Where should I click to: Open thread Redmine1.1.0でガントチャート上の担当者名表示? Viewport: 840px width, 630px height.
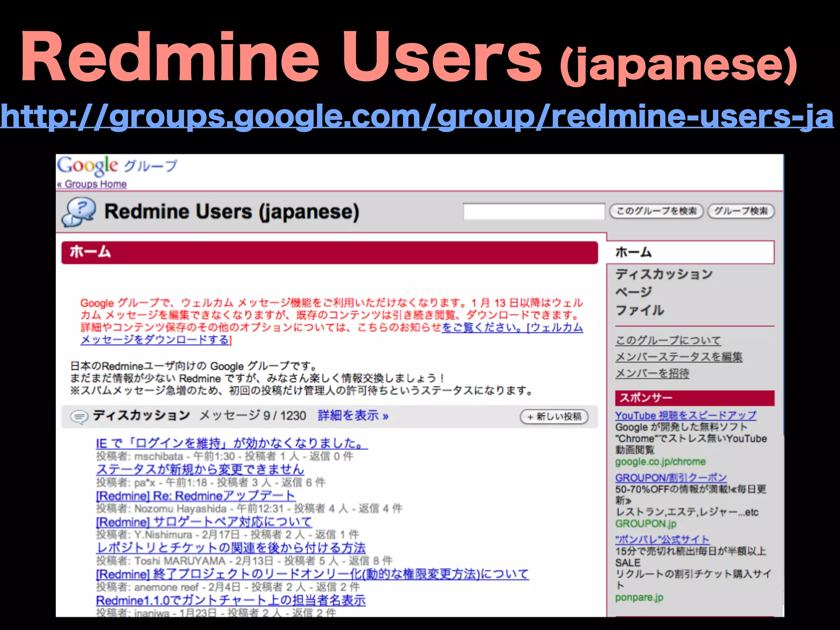pos(231,600)
